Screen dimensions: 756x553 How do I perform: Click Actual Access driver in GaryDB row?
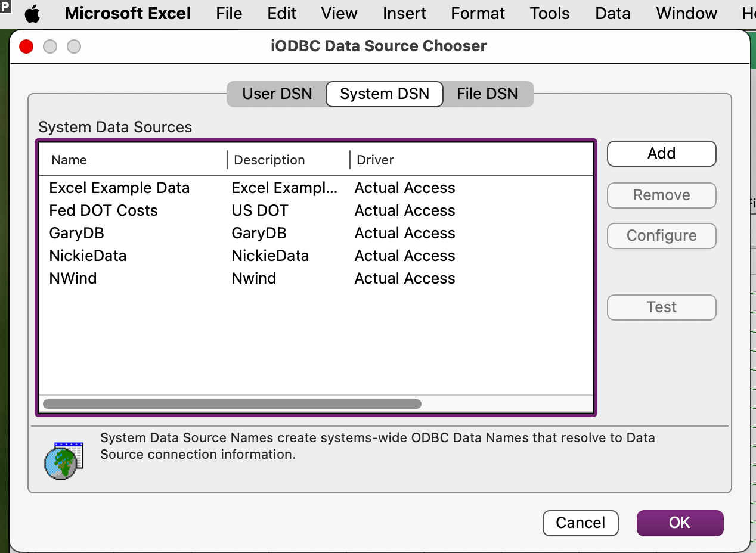pyautogui.click(x=405, y=233)
